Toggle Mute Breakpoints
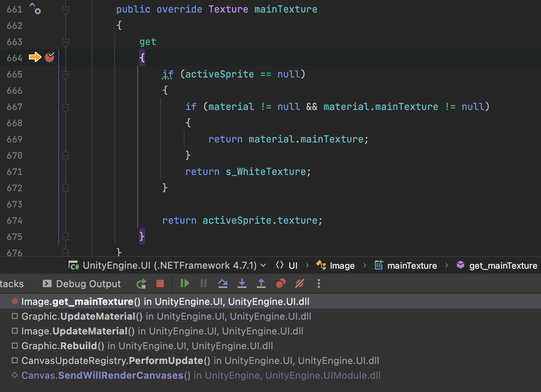The width and height of the screenshot is (541, 392). [x=300, y=283]
